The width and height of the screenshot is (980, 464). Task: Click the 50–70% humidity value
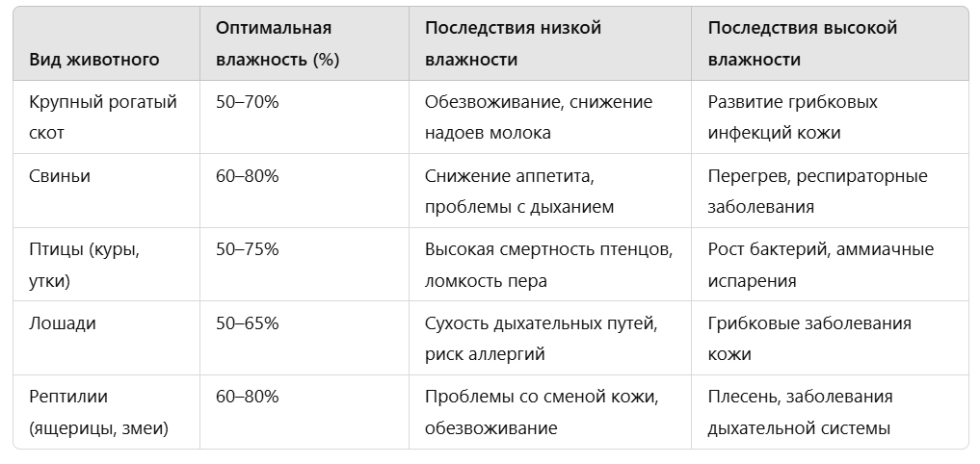(x=247, y=102)
